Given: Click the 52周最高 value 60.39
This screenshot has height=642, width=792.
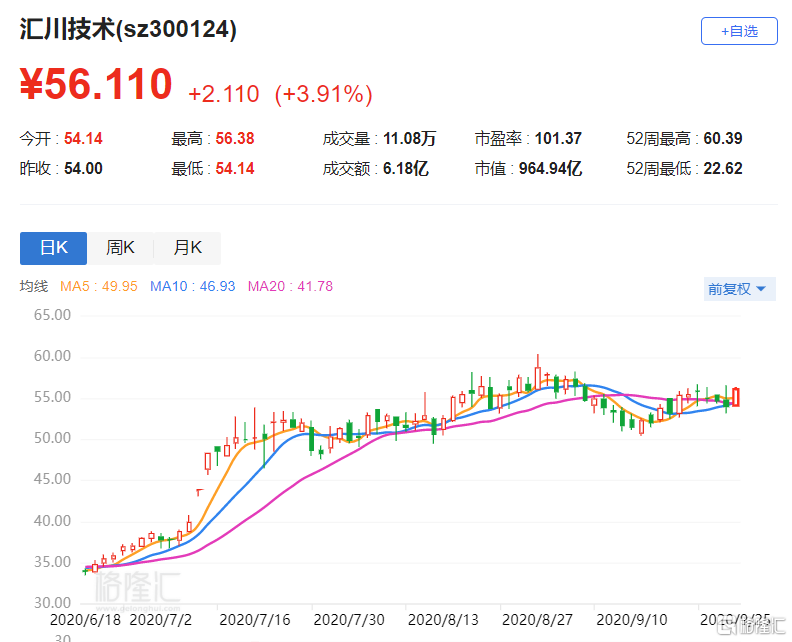Looking at the screenshot, I should click(x=724, y=139).
